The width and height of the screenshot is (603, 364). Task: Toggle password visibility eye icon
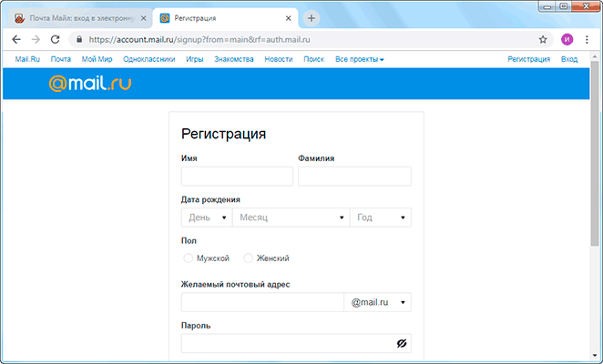(401, 343)
